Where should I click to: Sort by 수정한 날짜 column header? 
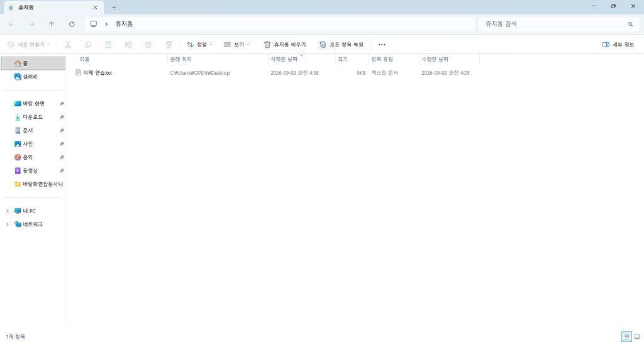pos(449,60)
